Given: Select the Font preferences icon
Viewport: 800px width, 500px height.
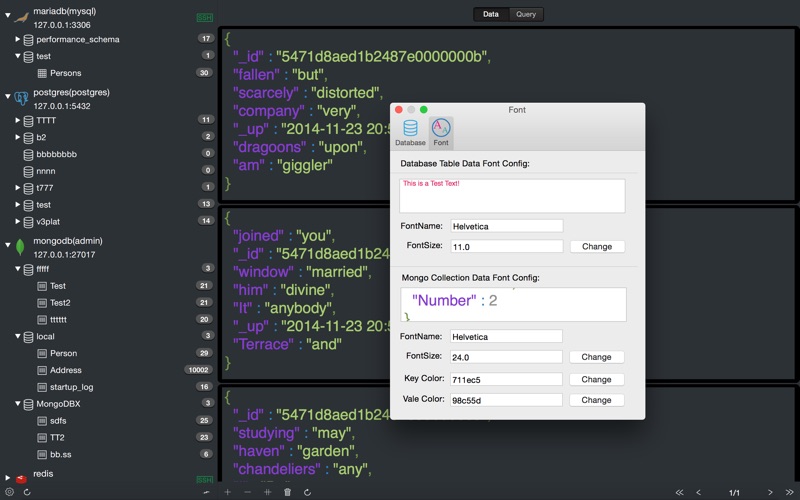Looking at the screenshot, I should (x=441, y=133).
